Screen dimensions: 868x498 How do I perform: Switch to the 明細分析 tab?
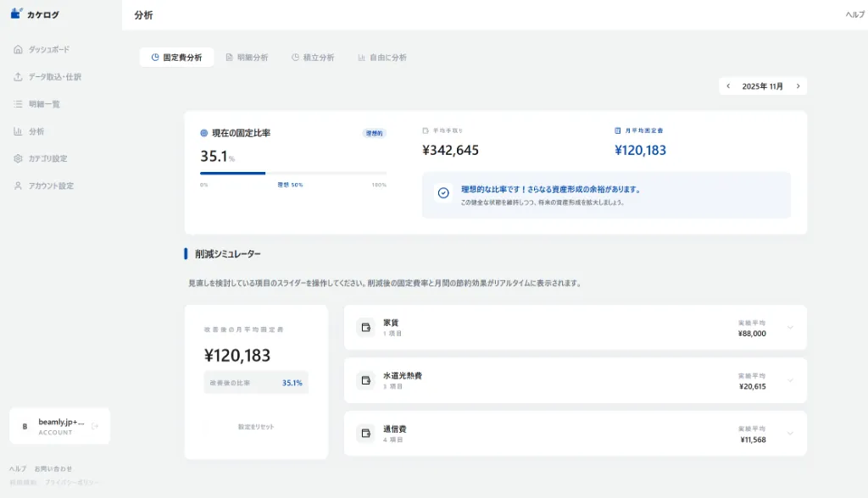point(247,58)
